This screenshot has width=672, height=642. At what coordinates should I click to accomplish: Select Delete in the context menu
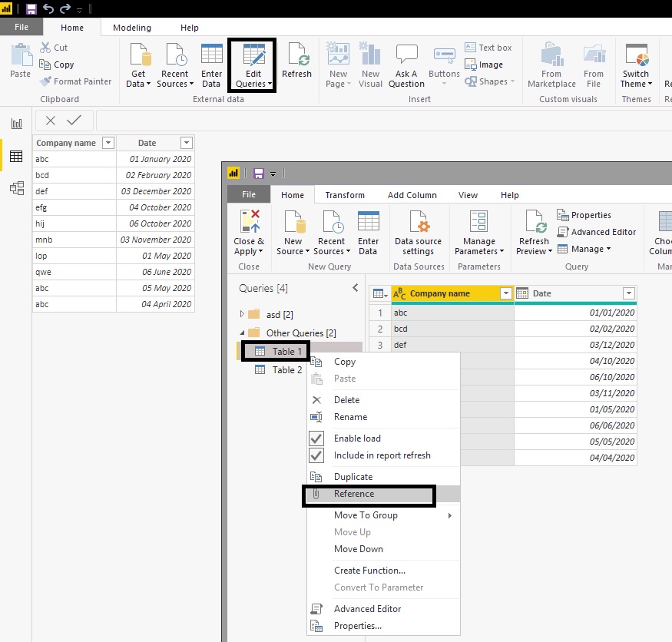[383, 400]
